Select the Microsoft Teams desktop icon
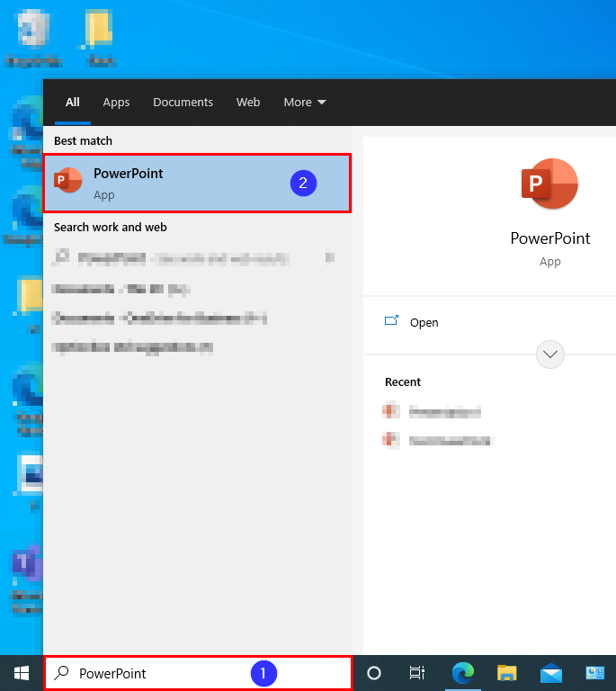Viewport: 616px width, 691px height. (x=27, y=579)
